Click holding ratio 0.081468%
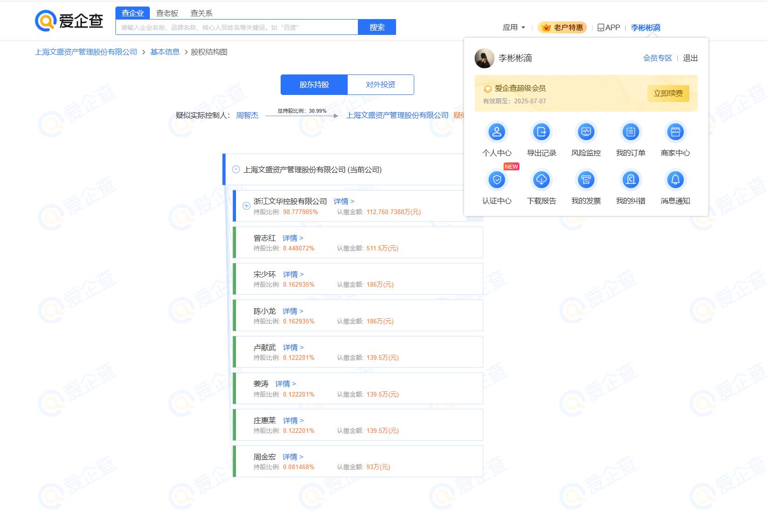This screenshot has width=767, height=532. (298, 467)
